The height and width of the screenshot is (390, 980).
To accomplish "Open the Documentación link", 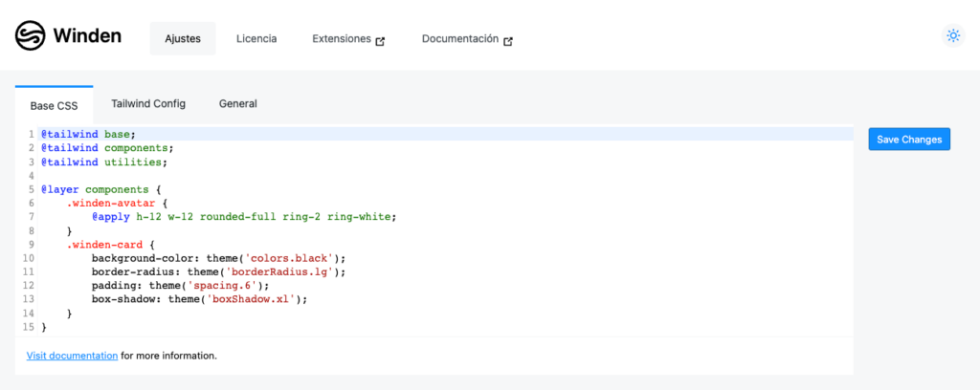I will click(460, 38).
